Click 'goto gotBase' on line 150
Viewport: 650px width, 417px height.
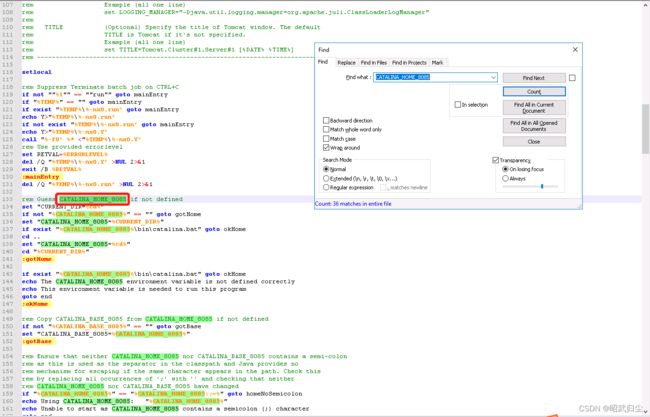click(179, 326)
